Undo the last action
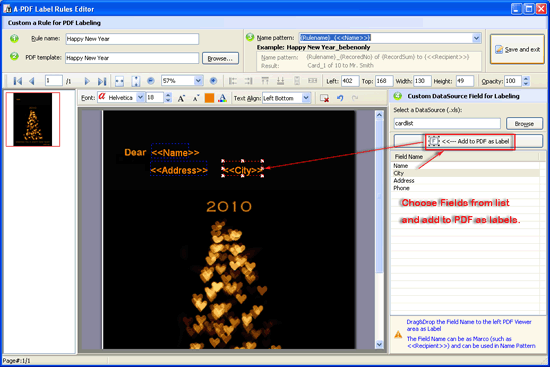 pyautogui.click(x=340, y=98)
